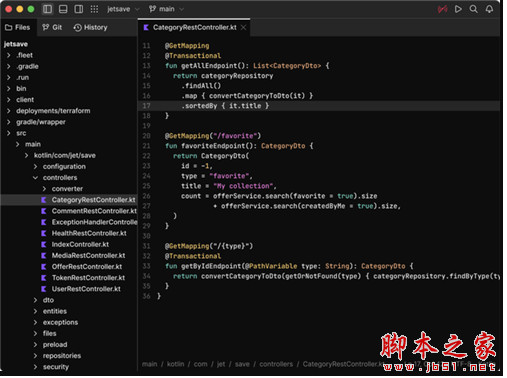The height and width of the screenshot is (378, 507).
Task: Toggle the kotlin/com/jet/save folder chevron
Action: [27, 155]
